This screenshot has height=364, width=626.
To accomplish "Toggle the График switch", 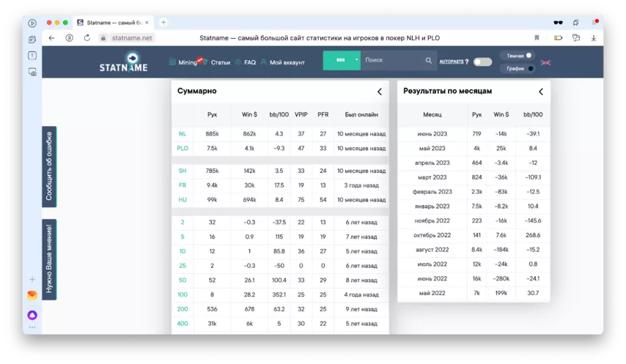I will pos(530,69).
